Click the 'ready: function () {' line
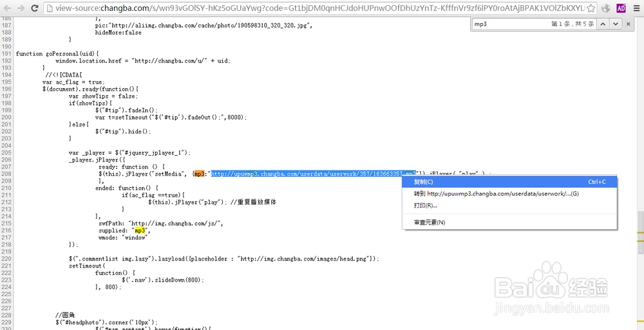644x330 pixels. (131, 167)
